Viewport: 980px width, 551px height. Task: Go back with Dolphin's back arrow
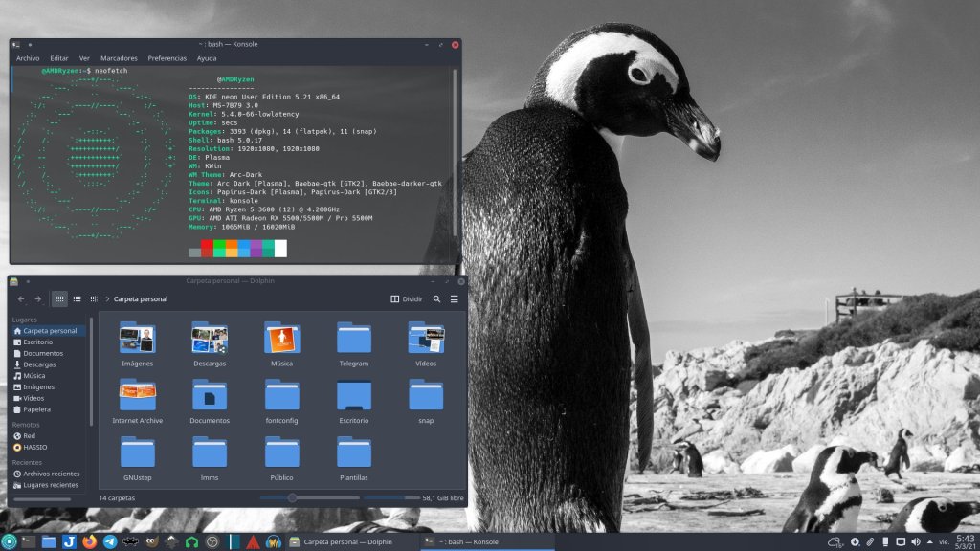21,298
